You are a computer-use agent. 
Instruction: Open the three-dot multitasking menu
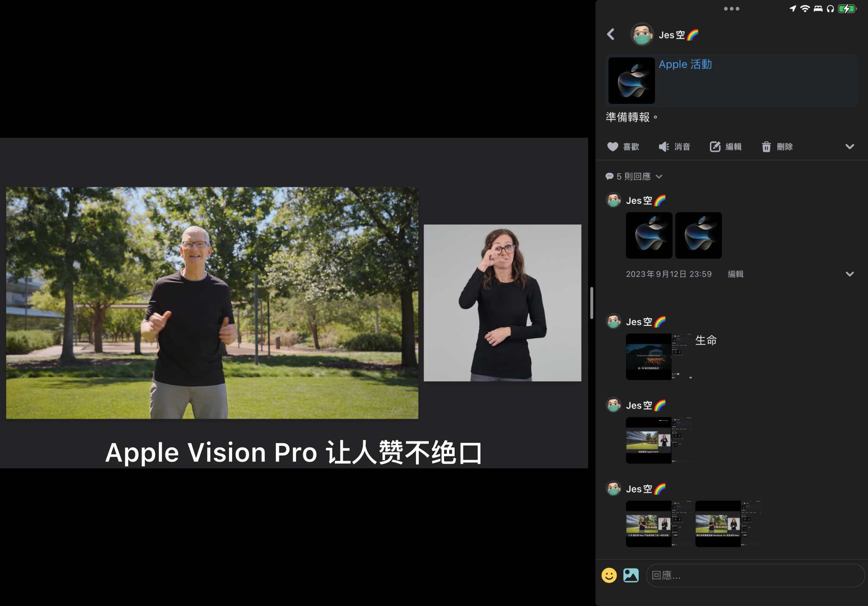point(732,8)
